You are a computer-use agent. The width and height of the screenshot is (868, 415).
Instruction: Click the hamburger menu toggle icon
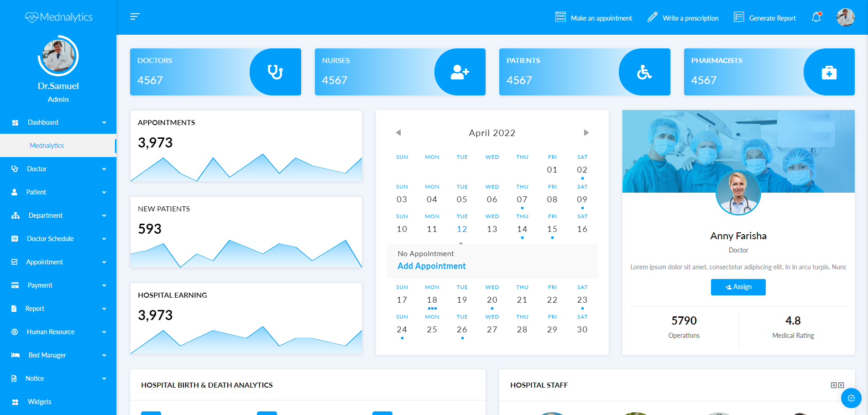(135, 17)
